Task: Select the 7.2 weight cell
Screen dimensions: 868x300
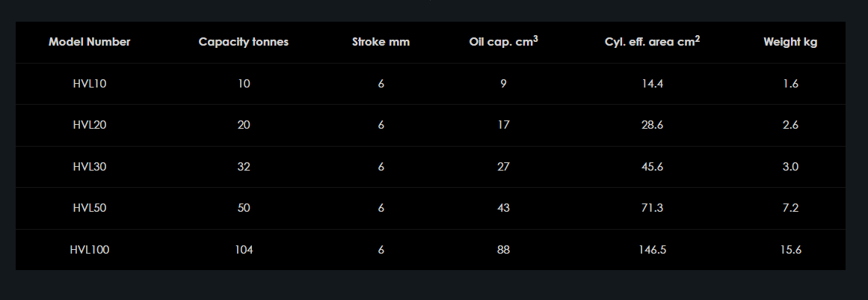Action: click(791, 208)
